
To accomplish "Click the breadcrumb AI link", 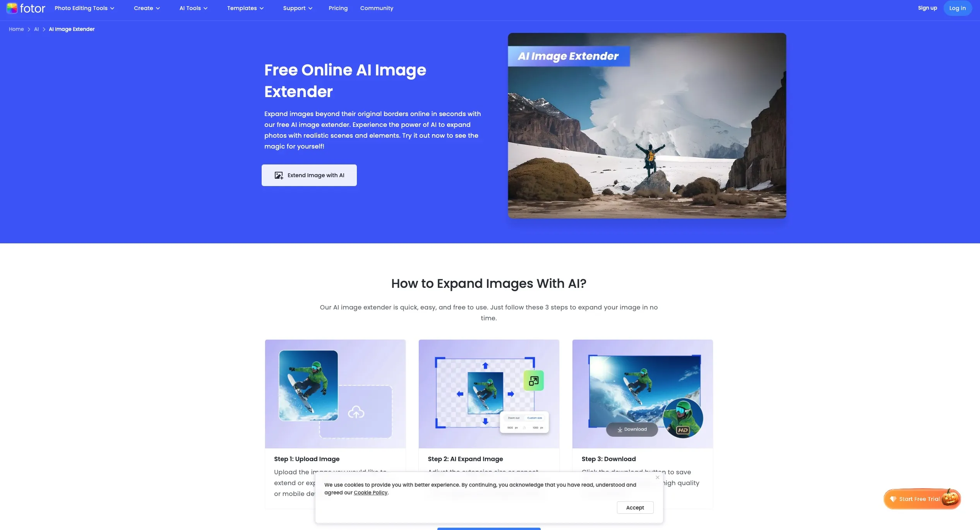I will [x=36, y=29].
